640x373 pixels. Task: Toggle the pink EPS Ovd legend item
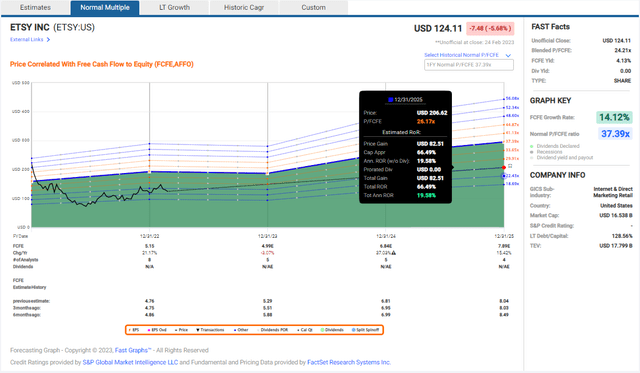149,330
